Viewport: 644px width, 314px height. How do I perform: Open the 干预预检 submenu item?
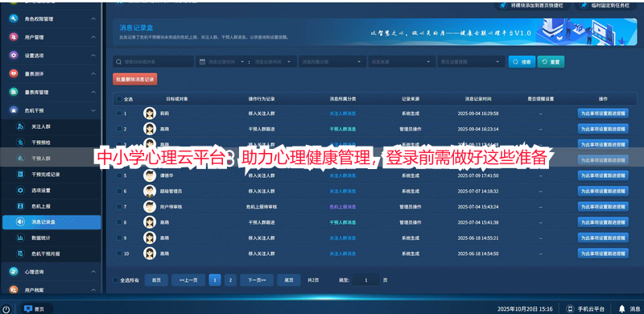click(41, 143)
